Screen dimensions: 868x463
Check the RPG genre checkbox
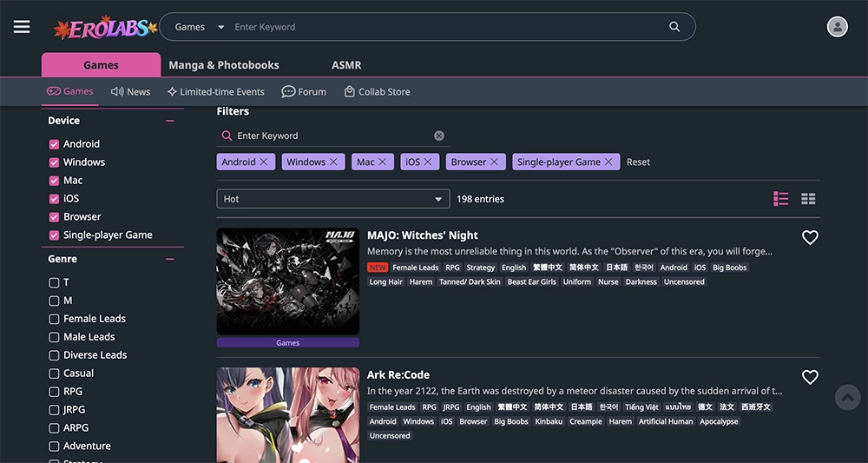click(54, 392)
